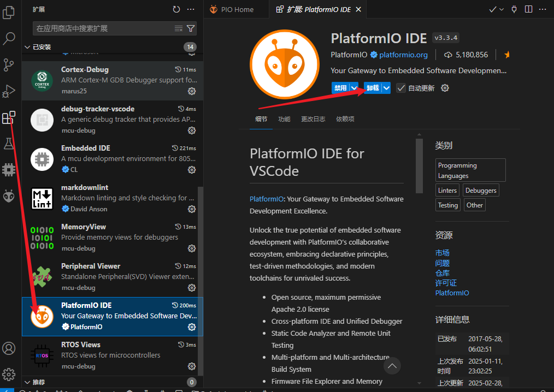Open Source Control view
Screen dimensions: 554x392
pyautogui.click(x=9, y=65)
